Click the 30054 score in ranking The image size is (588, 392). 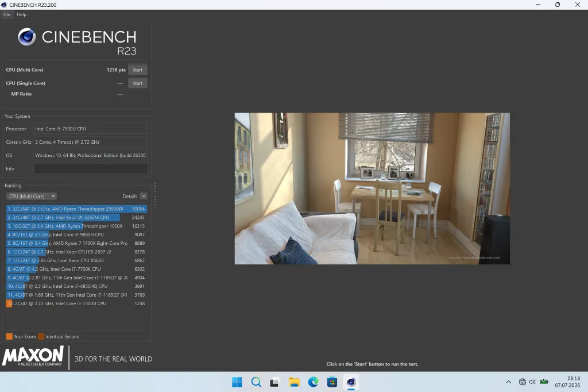pos(138,209)
